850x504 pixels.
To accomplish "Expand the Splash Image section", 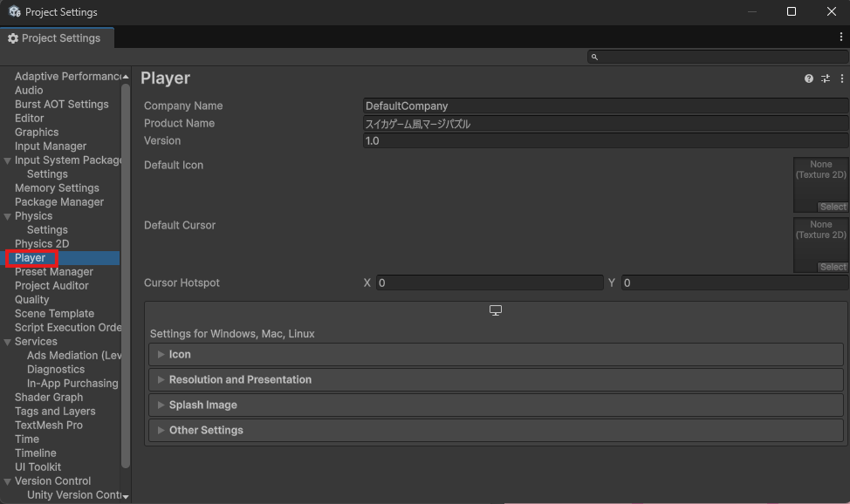I will tap(496, 405).
